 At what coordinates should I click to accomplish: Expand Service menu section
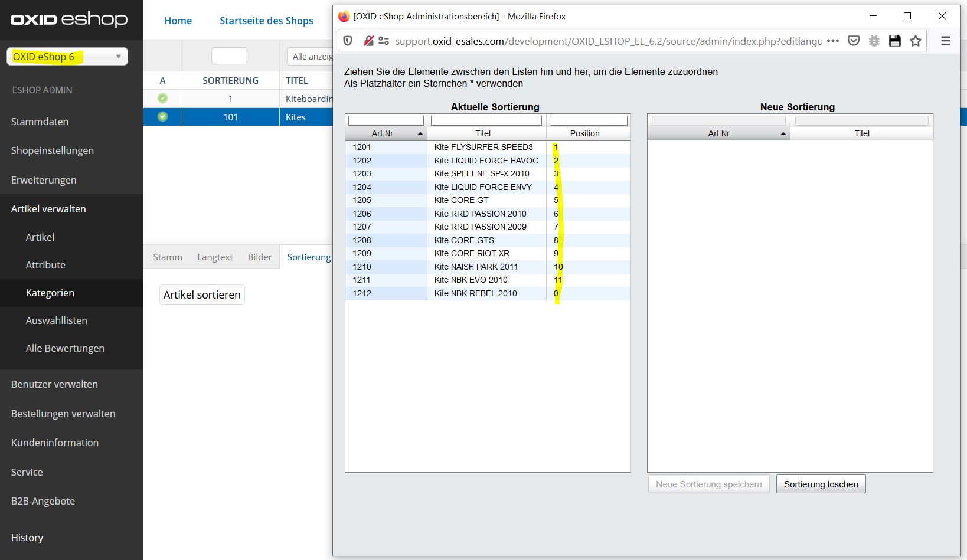[27, 472]
